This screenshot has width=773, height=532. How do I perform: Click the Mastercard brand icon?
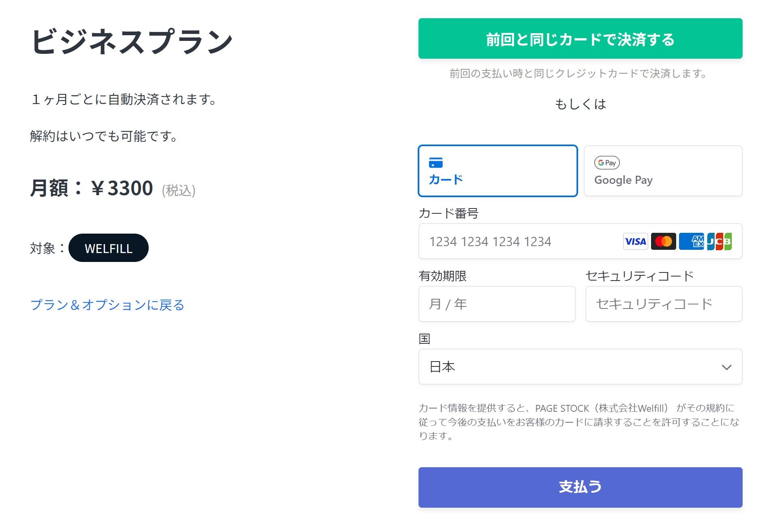[663, 241]
